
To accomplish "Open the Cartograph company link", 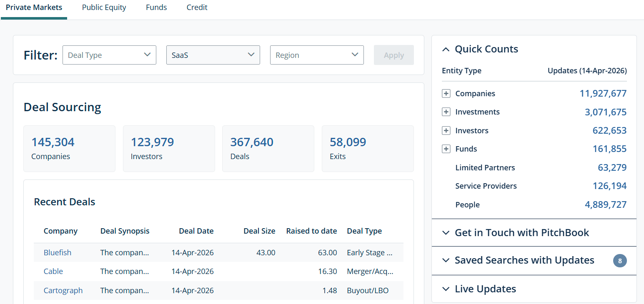I will [x=63, y=290].
